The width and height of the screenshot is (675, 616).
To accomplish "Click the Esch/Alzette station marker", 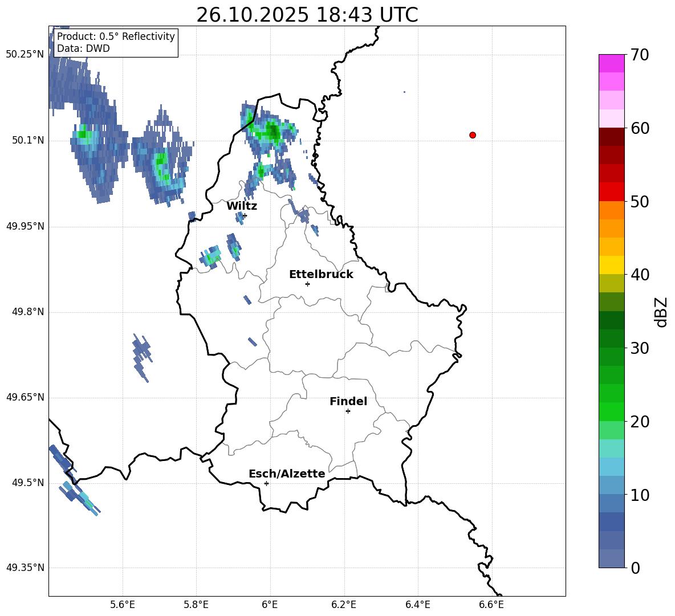I will click(x=266, y=483).
